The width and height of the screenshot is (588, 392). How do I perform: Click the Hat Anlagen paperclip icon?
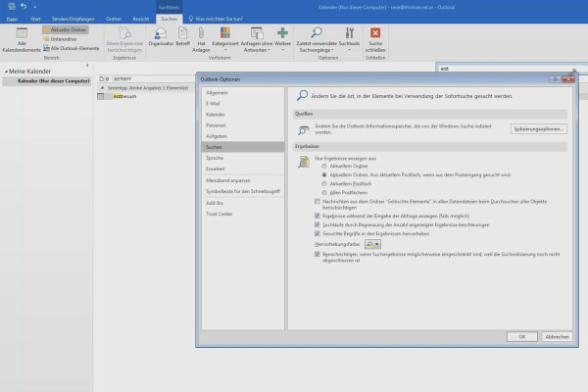201,33
